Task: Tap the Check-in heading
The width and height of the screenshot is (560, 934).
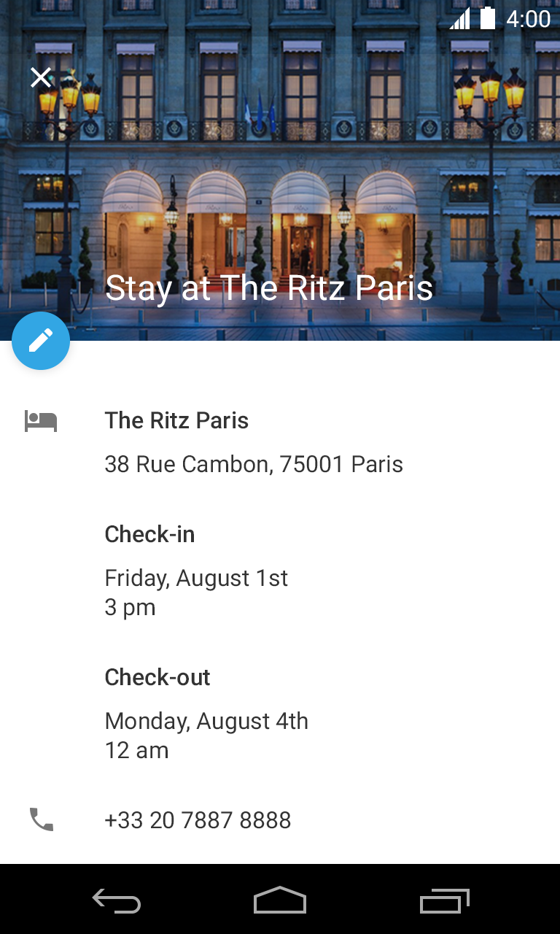Action: coord(149,534)
